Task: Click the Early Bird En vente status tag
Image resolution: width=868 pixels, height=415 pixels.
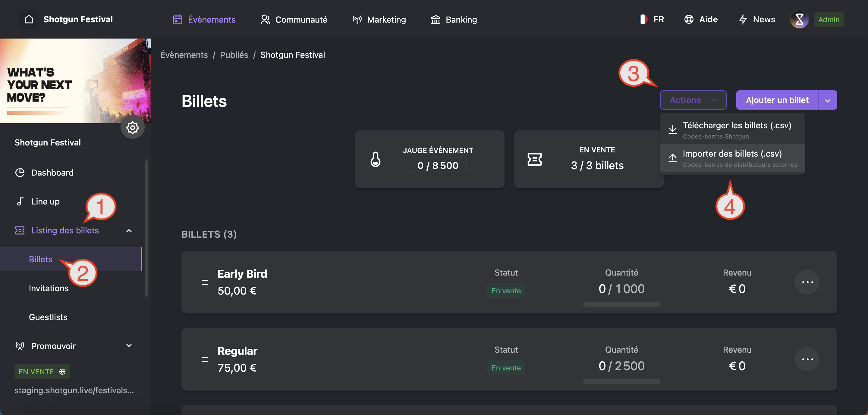Action: [506, 290]
